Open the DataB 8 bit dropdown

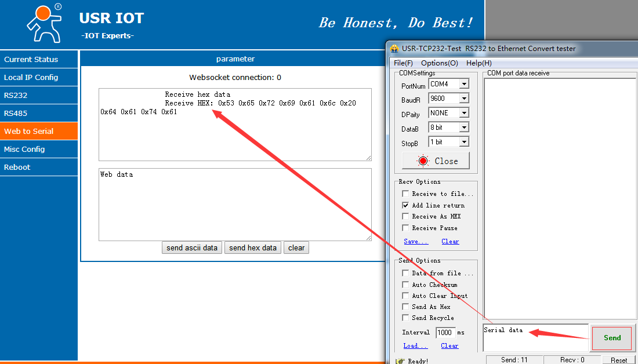(x=464, y=128)
